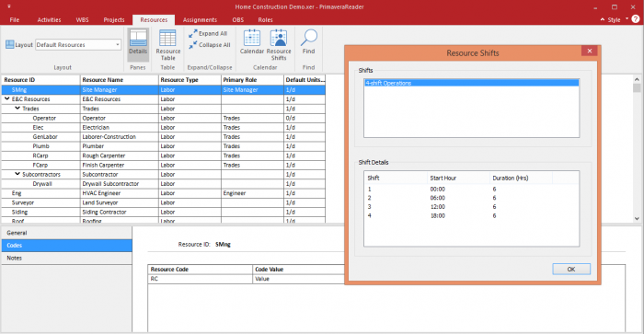
Task: Click the Shift column header in Shift Details
Action: 396,178
